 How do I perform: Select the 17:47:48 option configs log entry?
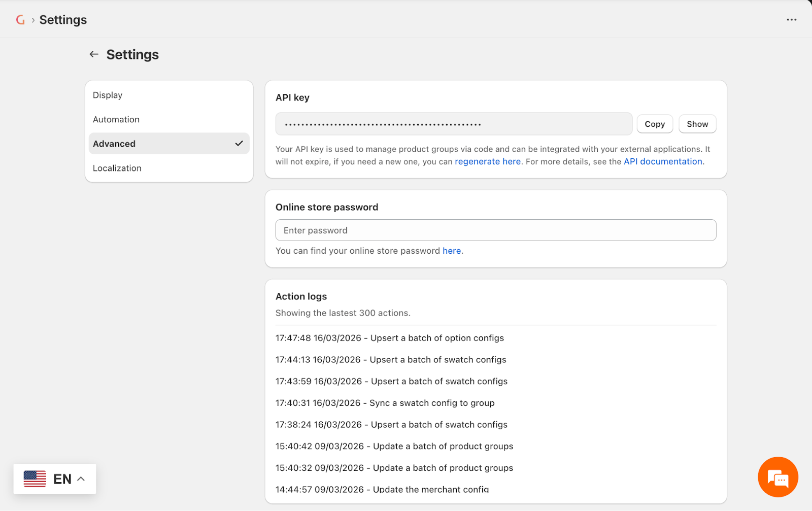click(390, 338)
